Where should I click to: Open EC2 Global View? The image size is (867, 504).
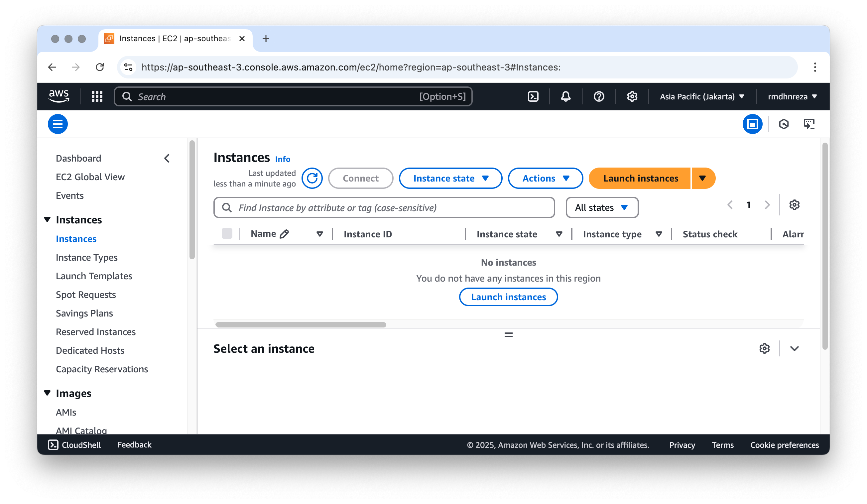coord(90,177)
